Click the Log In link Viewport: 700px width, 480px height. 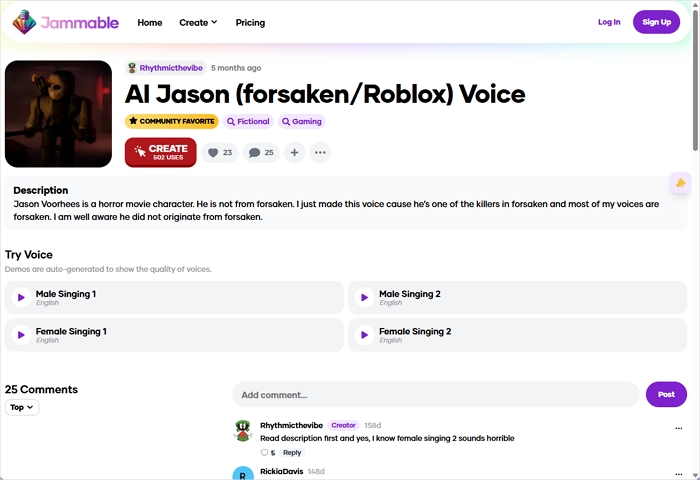tap(609, 22)
